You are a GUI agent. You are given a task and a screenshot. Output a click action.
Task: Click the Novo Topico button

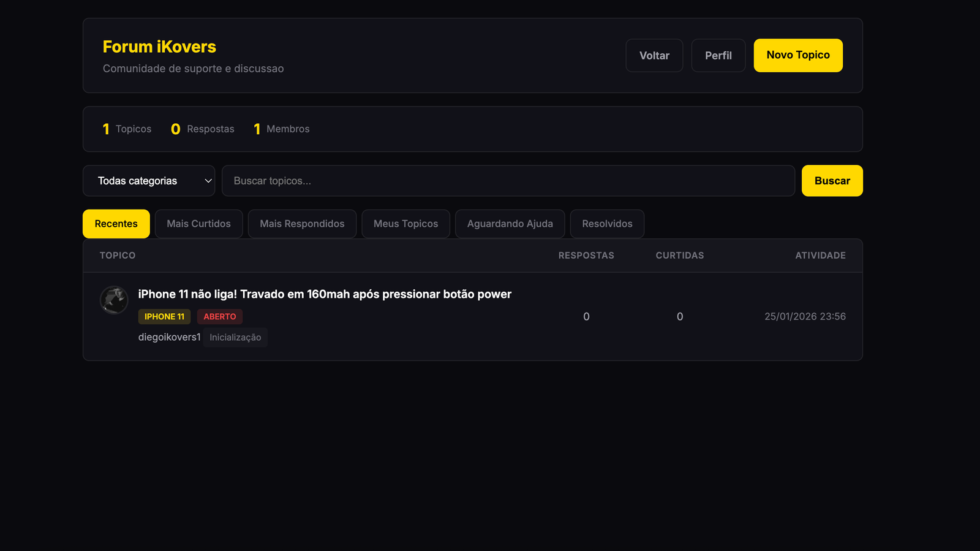tap(798, 55)
